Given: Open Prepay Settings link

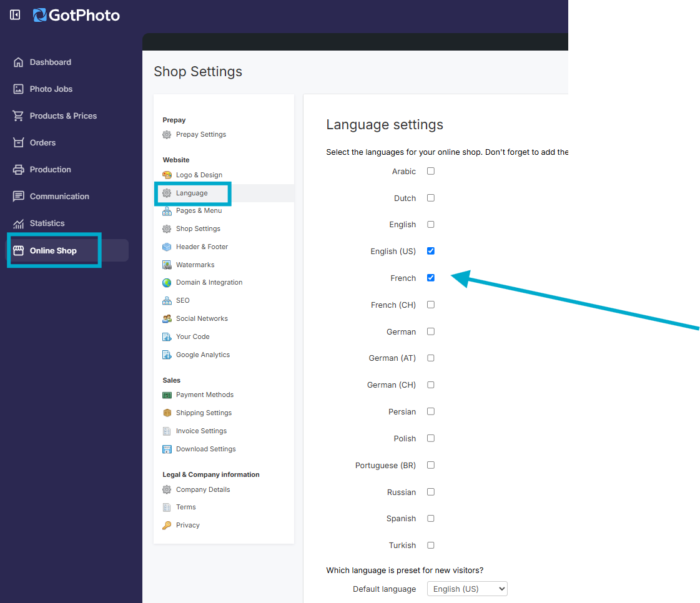Looking at the screenshot, I should click(x=201, y=134).
